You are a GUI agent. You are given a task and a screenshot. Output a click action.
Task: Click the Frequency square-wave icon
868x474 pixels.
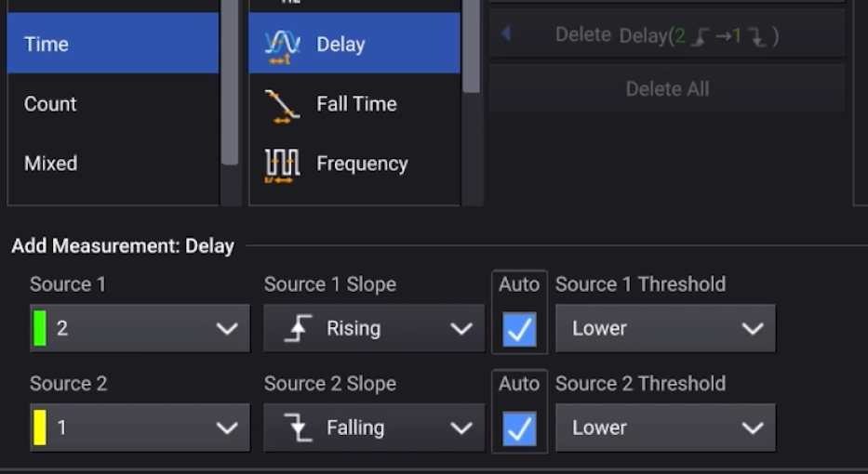click(282, 165)
